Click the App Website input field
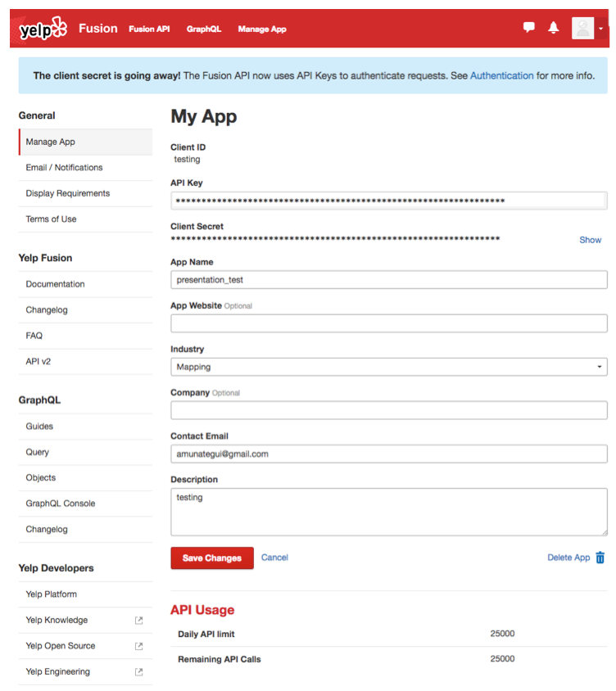Image resolution: width=616 pixels, height=691 pixels. [389, 323]
